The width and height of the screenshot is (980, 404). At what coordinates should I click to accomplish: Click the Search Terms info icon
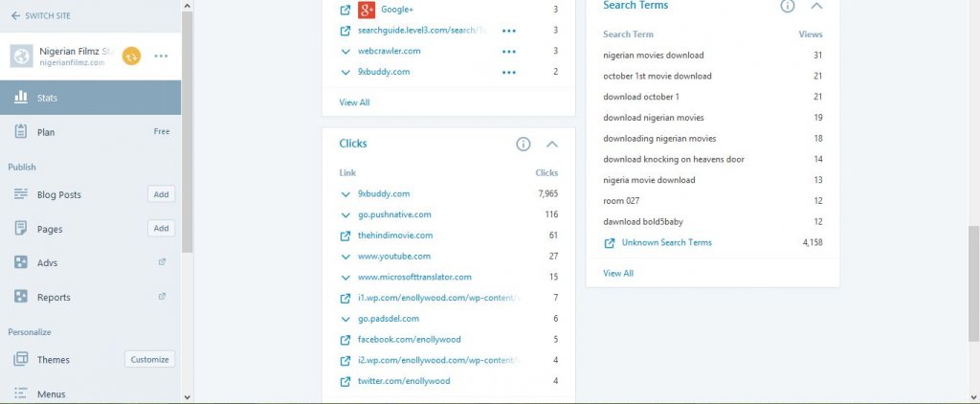pos(788,6)
